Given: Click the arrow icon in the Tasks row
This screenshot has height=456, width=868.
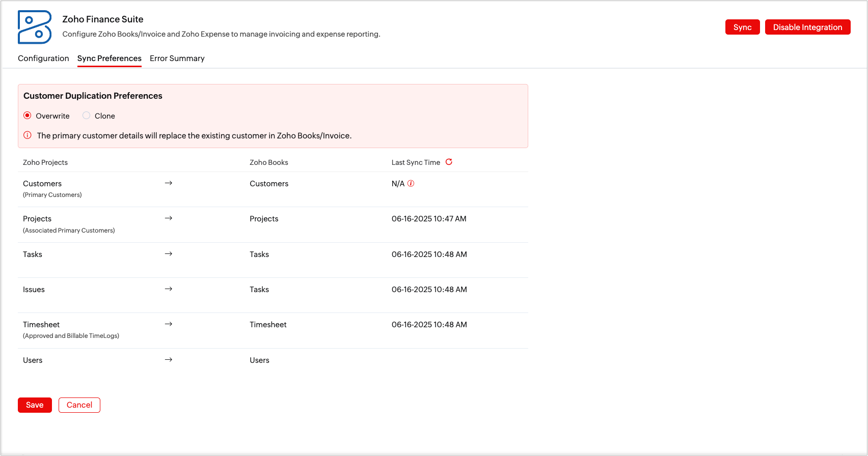Looking at the screenshot, I should pyautogui.click(x=169, y=253).
